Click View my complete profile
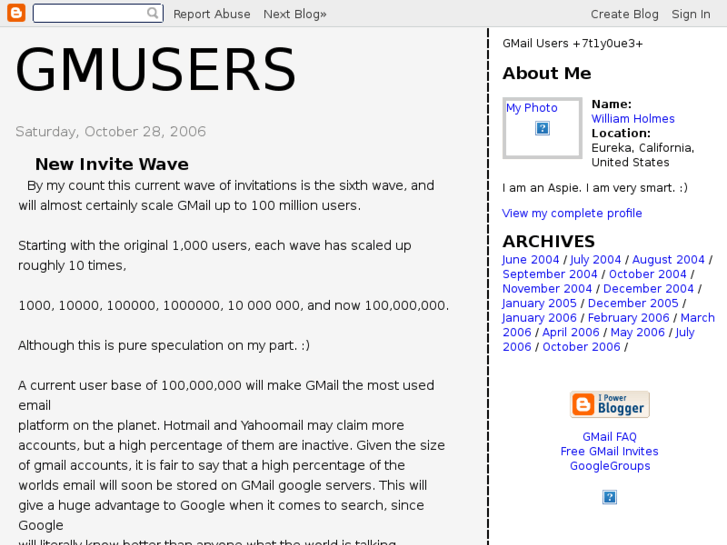 pos(572,213)
